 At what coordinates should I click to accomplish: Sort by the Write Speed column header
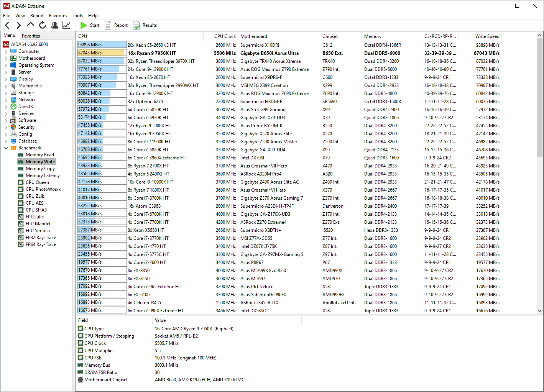[x=480, y=36]
